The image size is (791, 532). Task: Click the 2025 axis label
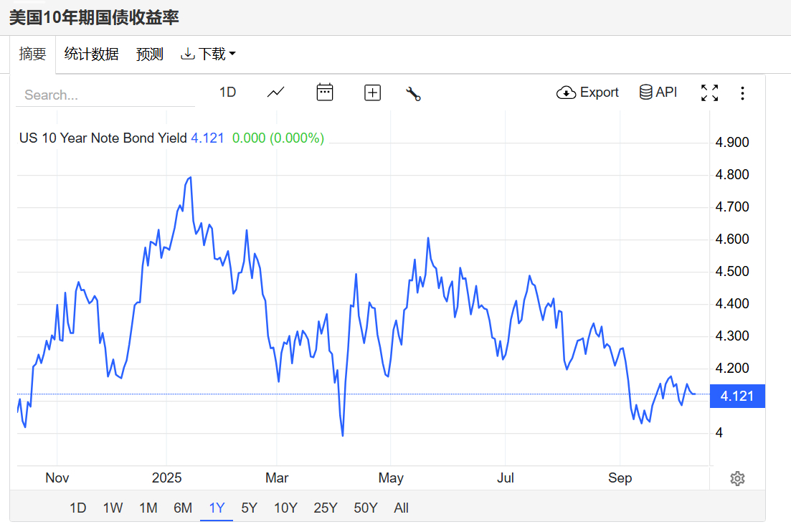(166, 478)
